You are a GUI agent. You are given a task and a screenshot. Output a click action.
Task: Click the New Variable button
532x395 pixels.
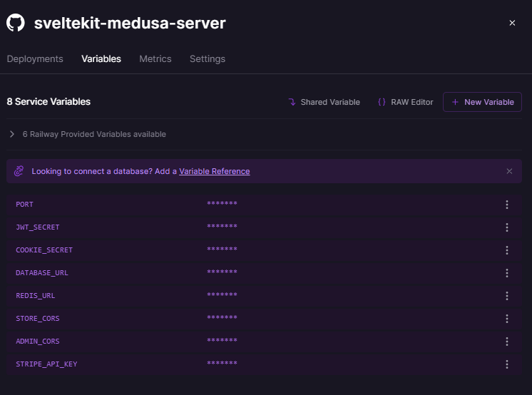482,102
